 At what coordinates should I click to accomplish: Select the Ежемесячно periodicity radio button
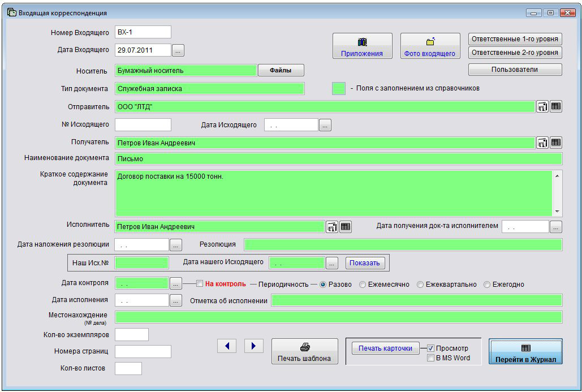pos(363,285)
